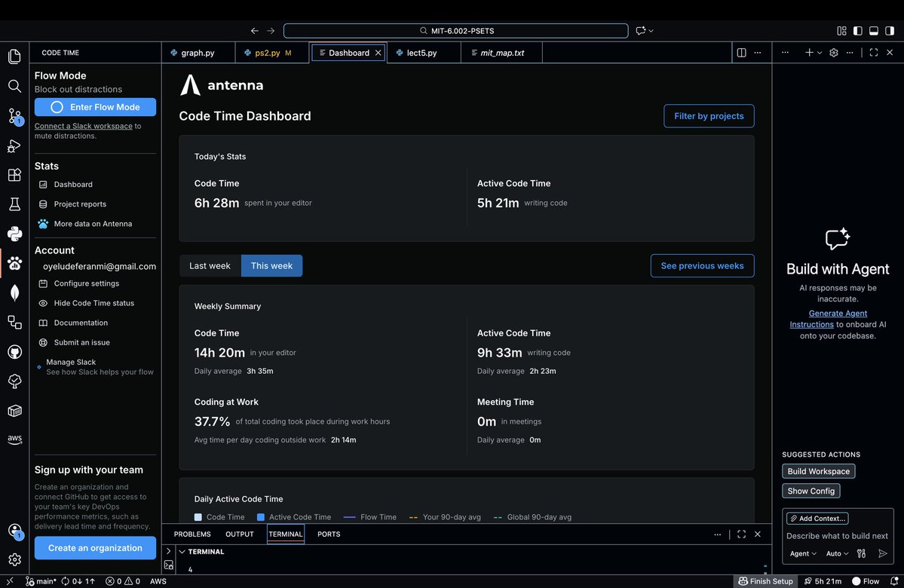Open the main branch picker in status bar

pos(41,581)
